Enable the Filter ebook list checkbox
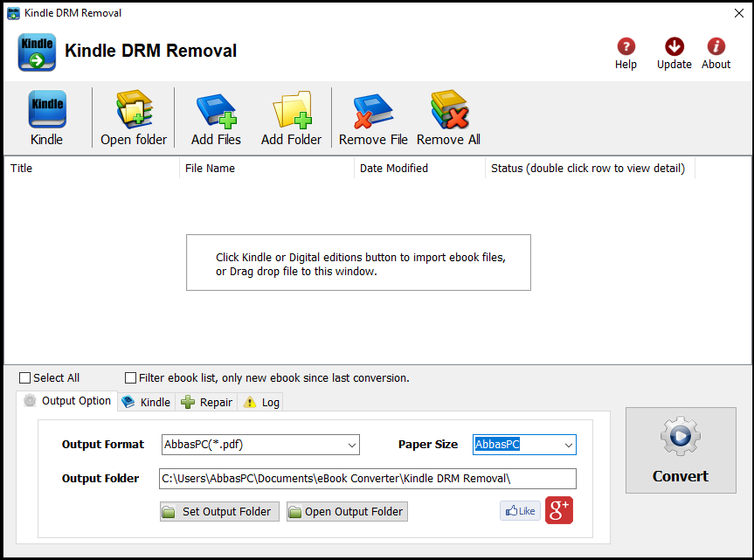The height and width of the screenshot is (560, 754). [130, 377]
